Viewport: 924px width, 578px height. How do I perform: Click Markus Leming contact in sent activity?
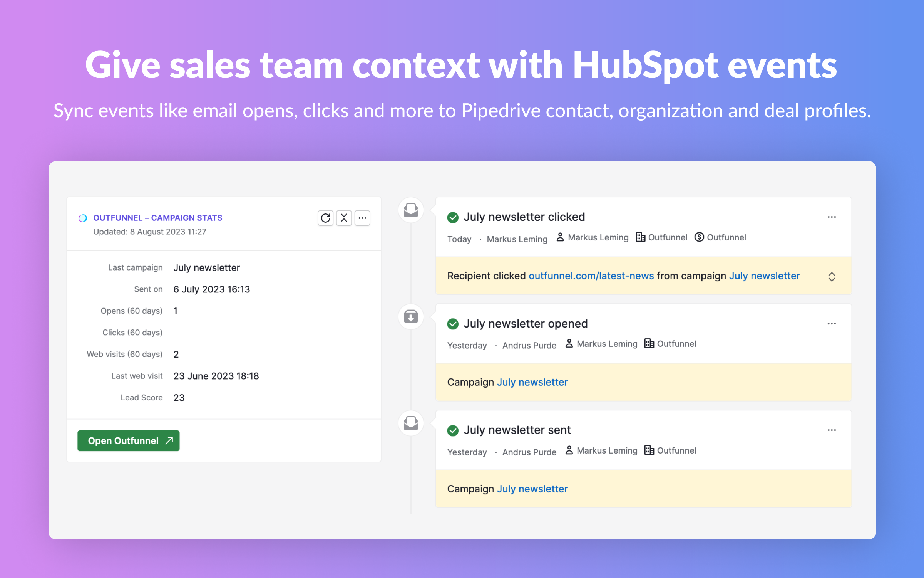pos(606,450)
